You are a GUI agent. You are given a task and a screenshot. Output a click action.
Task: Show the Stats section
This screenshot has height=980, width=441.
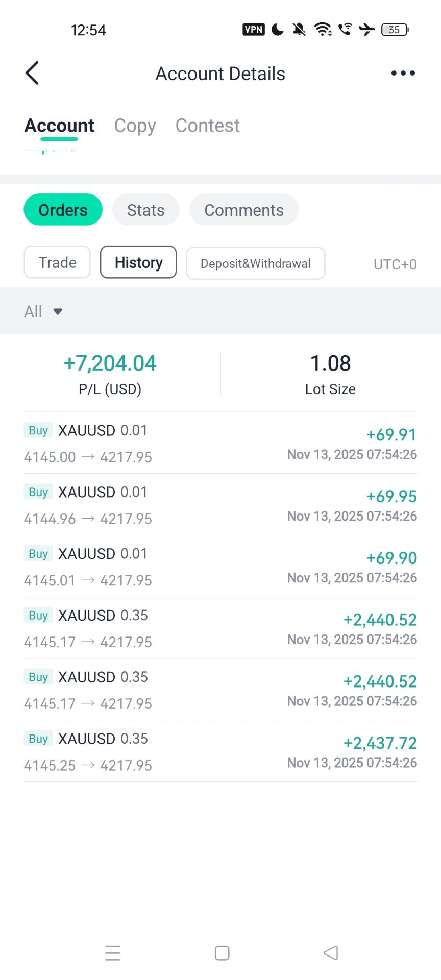pyautogui.click(x=145, y=210)
